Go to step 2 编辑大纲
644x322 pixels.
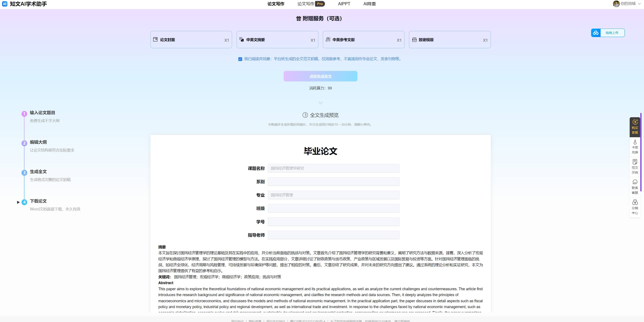tap(38, 142)
